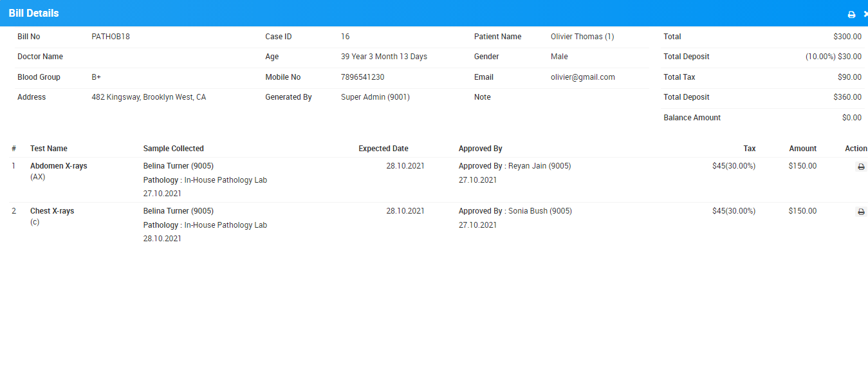868x386 pixels.
Task: Click the email olivier@gmail.com
Action: (582, 77)
